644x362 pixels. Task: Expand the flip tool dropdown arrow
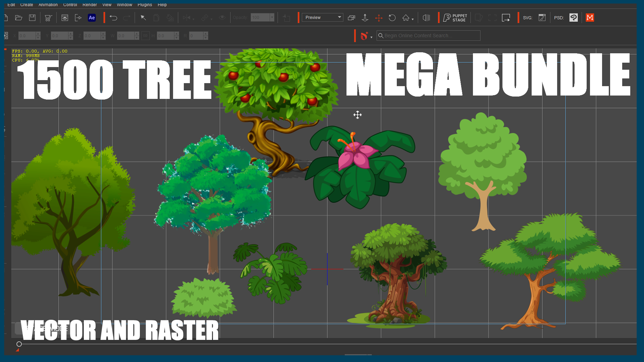tap(194, 19)
